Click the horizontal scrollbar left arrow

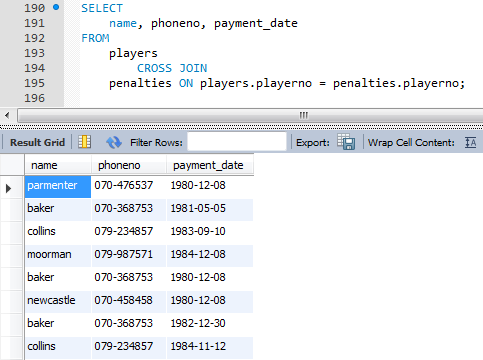point(7,116)
